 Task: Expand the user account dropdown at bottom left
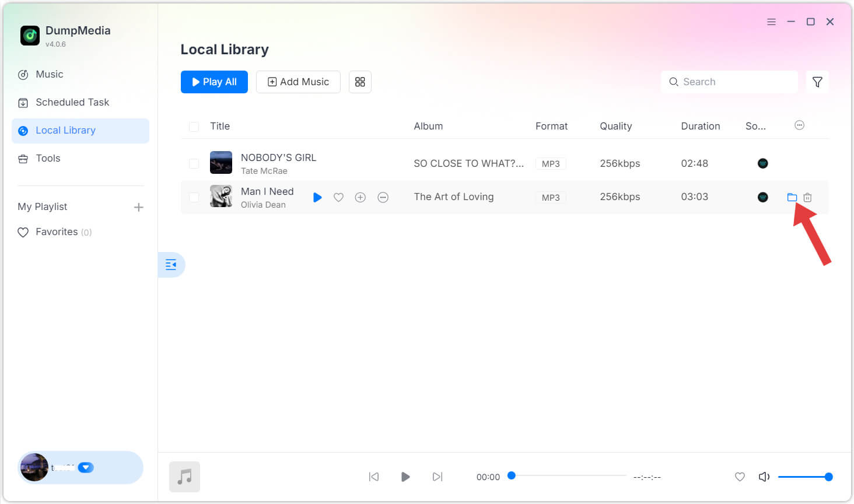tap(86, 467)
